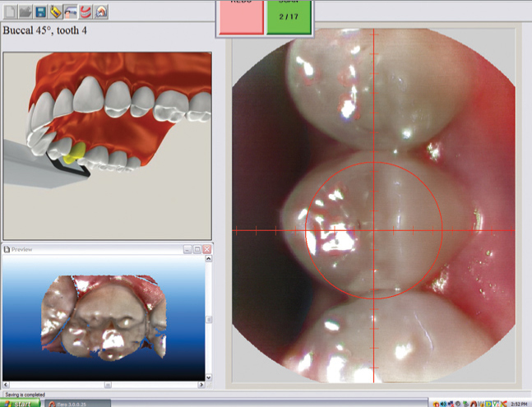
Task: Click the home-shaped toolbar icon
Action: [x=100, y=12]
